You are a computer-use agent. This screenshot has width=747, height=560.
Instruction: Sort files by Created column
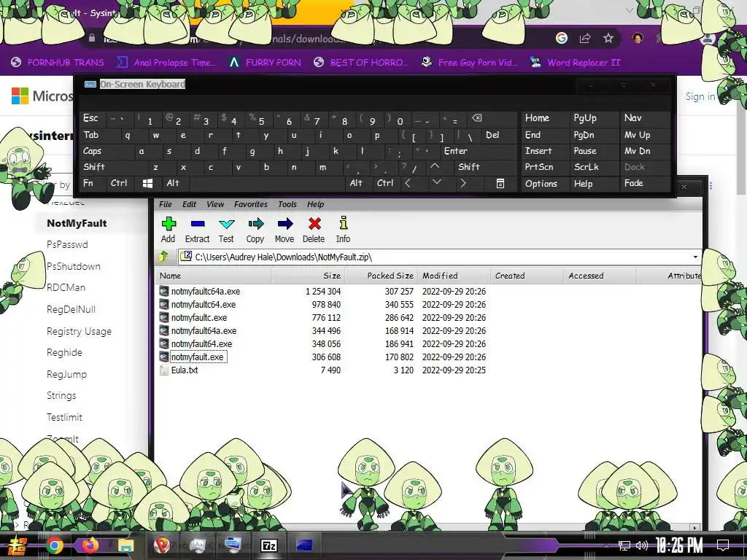[527, 276]
